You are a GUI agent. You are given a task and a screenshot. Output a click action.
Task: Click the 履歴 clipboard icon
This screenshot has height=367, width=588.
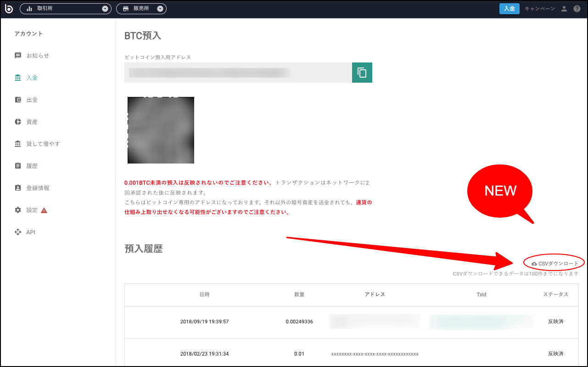(x=18, y=166)
